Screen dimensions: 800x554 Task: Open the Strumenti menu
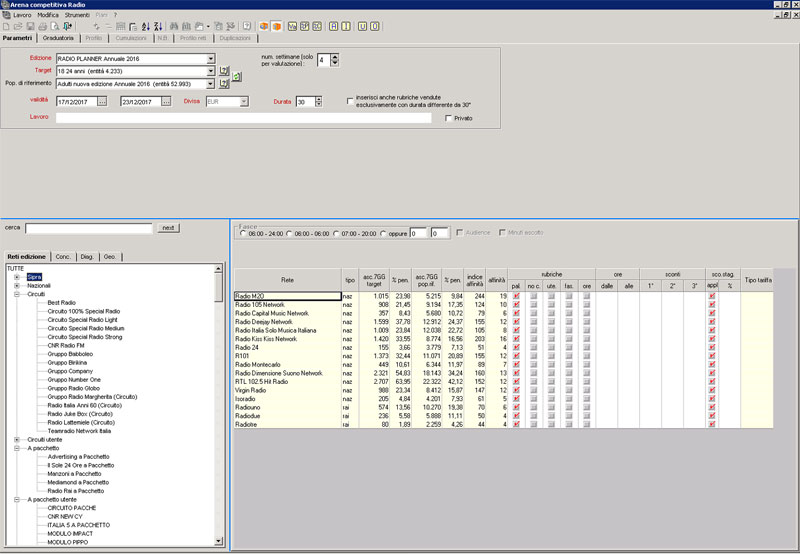coord(77,15)
